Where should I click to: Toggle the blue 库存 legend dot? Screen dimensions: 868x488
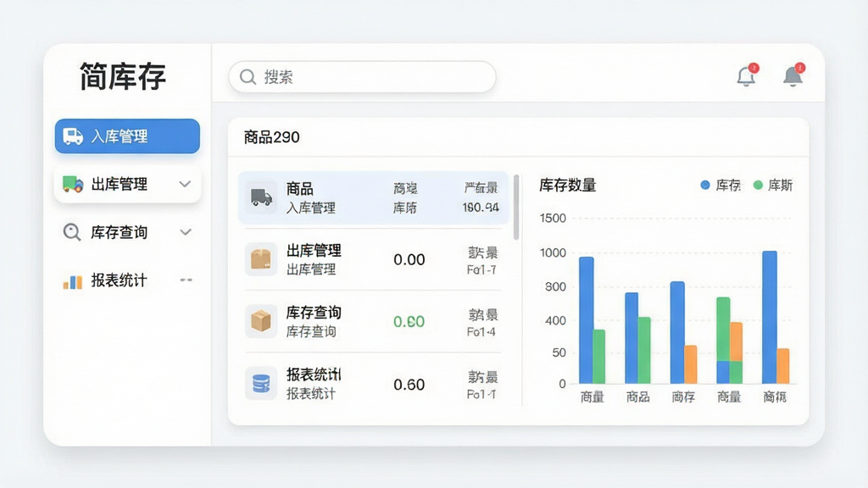pos(705,185)
